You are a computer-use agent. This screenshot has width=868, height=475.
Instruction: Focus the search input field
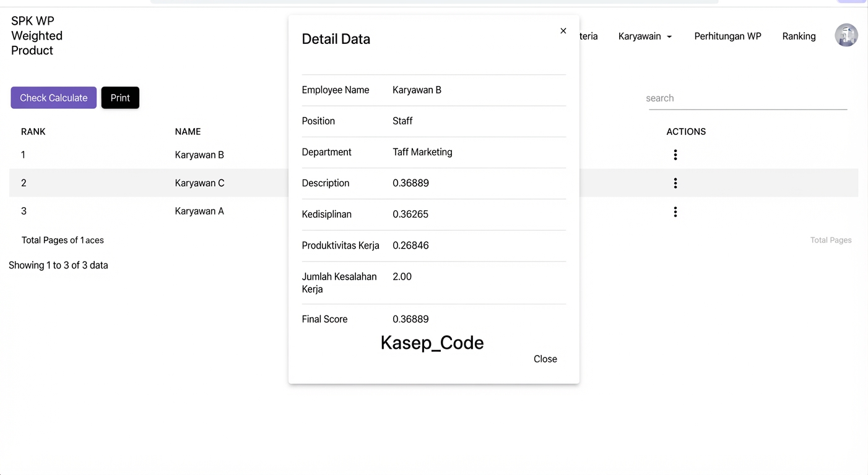tap(747, 98)
